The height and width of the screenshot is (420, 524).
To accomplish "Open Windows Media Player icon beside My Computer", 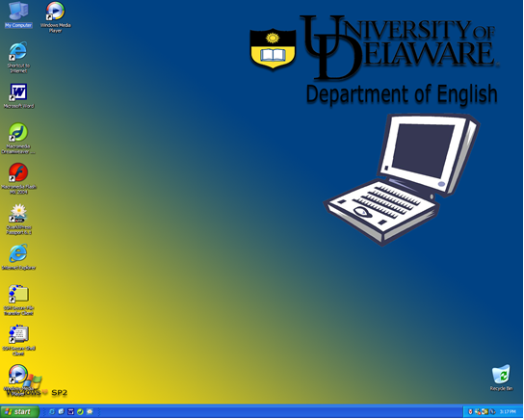I will 55,17.
